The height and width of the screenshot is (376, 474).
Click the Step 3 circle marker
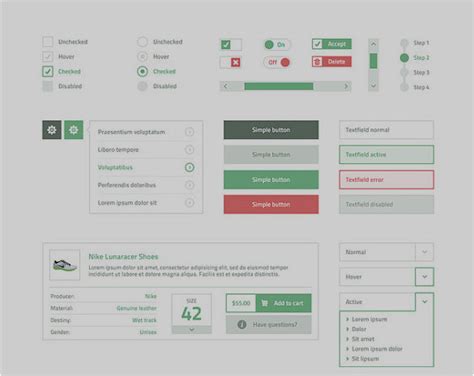pos(404,72)
